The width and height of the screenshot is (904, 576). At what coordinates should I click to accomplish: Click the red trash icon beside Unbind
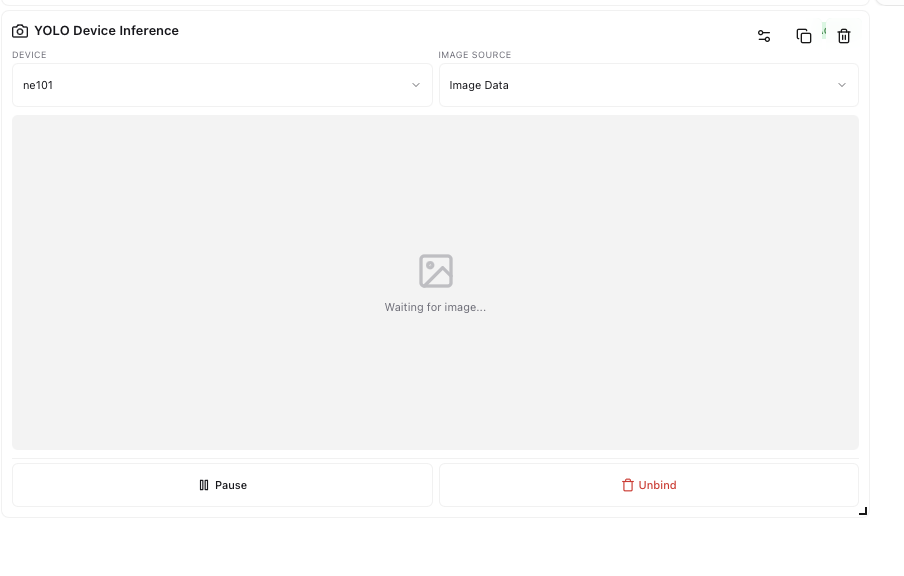pos(628,485)
